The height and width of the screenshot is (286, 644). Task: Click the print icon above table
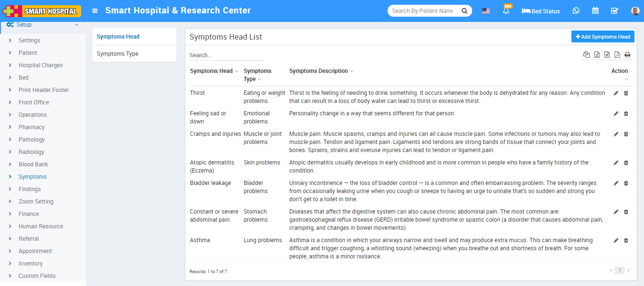pos(627,55)
